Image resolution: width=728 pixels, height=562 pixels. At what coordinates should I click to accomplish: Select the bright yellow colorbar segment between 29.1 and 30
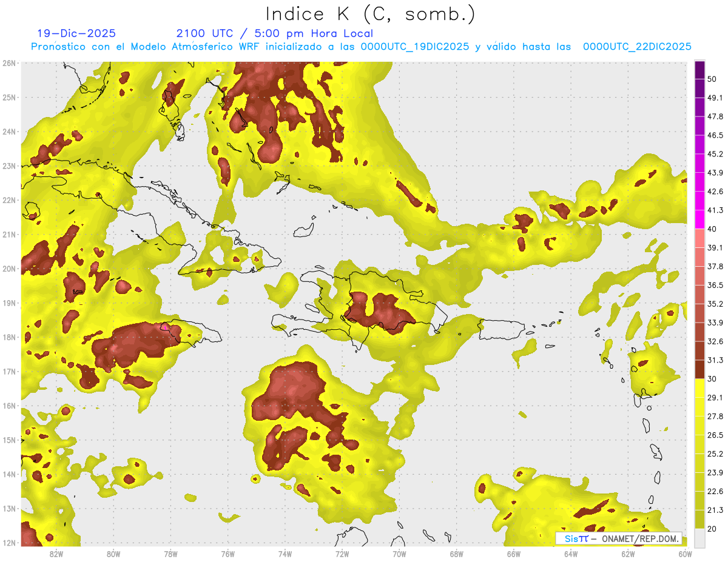(x=699, y=388)
